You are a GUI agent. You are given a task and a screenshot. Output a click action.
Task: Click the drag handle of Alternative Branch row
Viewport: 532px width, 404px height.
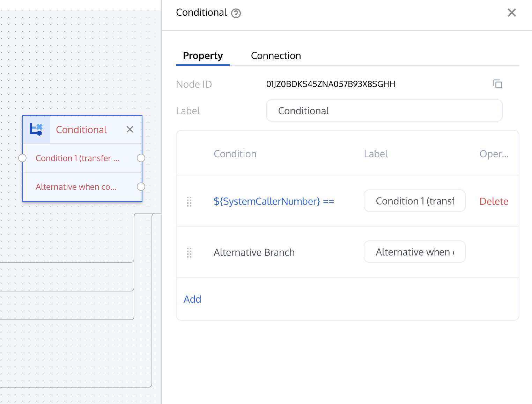click(189, 252)
